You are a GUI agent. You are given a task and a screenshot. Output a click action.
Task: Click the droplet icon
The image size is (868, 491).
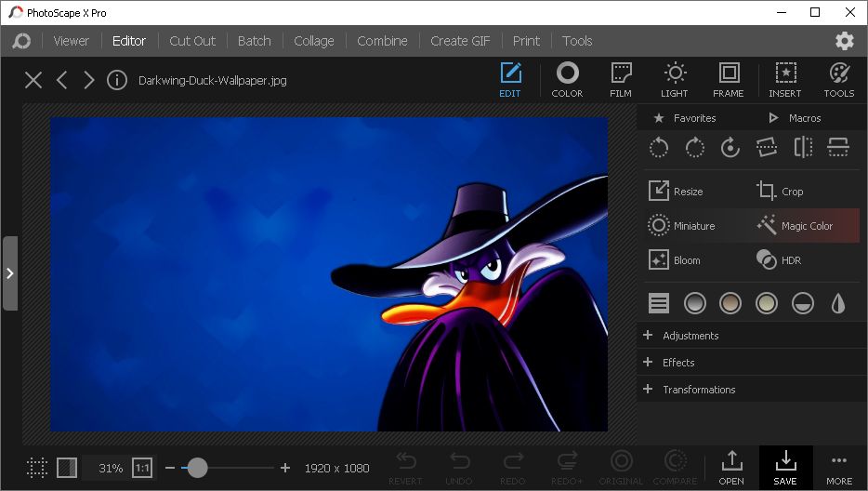coord(838,303)
